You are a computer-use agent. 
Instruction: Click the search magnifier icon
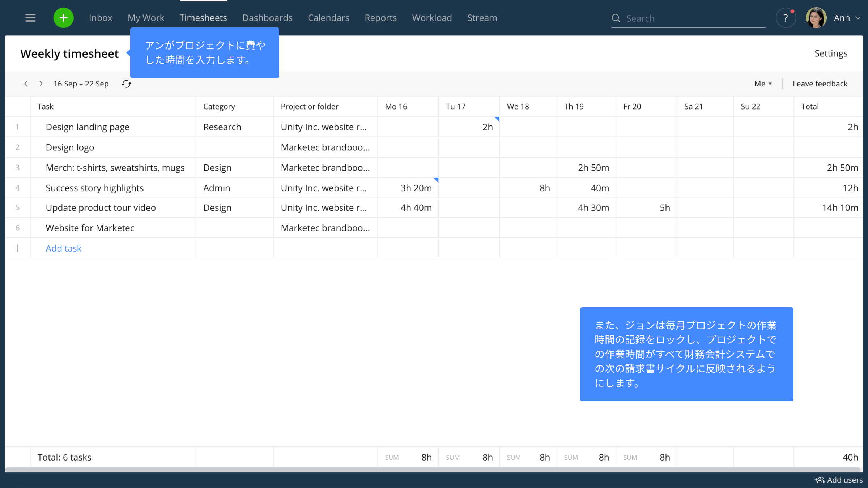[x=616, y=18]
